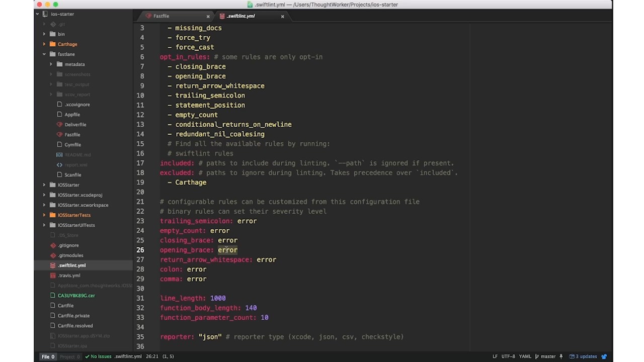Image resolution: width=644 pixels, height=362 pixels.
Task: Close the .swiftlint.yml tab
Action: coord(282,16)
